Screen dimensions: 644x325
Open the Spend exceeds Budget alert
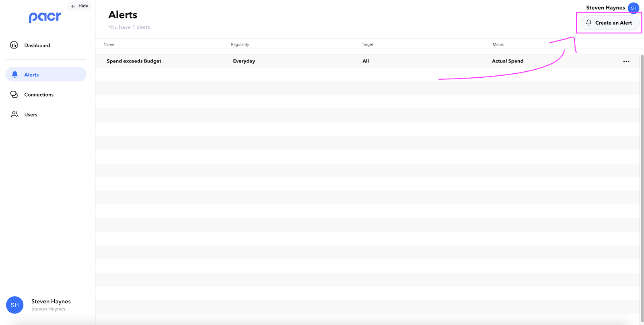[134, 61]
